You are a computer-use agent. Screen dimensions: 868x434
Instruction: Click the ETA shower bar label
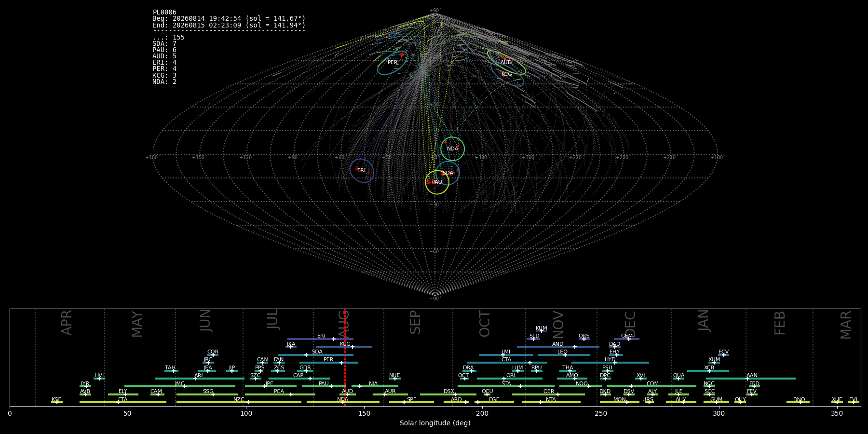click(123, 400)
